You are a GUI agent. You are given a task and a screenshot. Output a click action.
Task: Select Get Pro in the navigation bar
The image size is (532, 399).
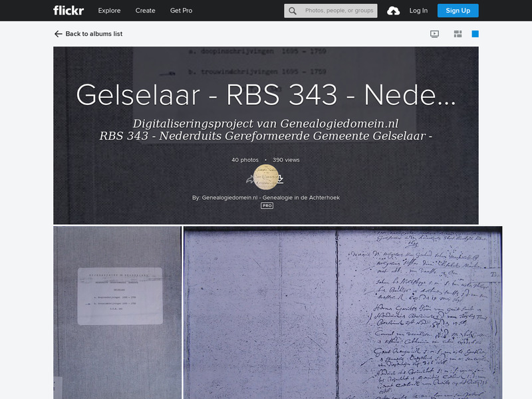pos(181,11)
